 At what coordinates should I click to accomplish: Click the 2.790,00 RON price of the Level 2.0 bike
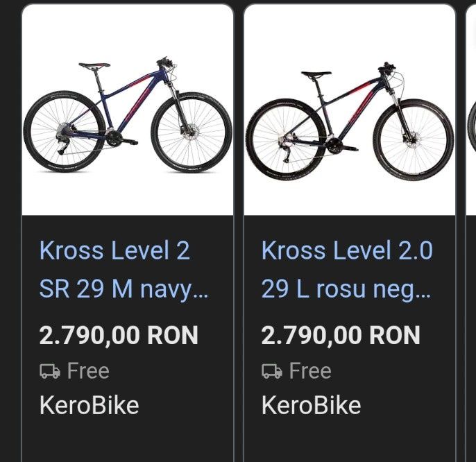341,336
